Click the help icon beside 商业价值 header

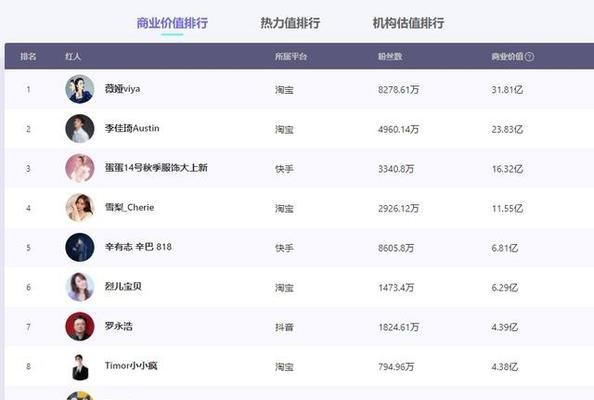coord(530,57)
